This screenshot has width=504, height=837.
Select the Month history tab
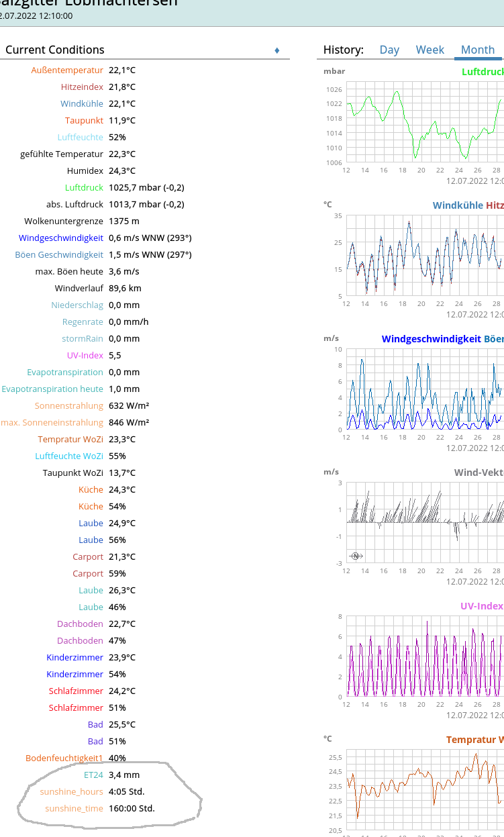click(x=478, y=50)
